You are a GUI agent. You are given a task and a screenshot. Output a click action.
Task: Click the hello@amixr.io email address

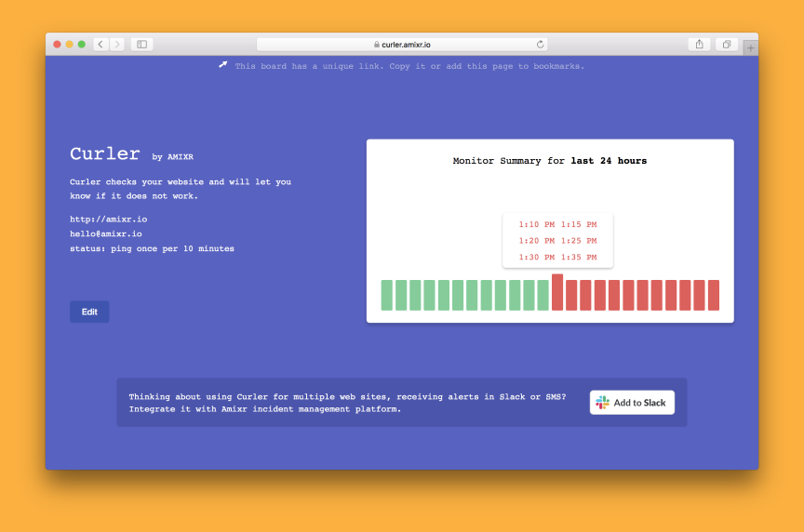106,233
